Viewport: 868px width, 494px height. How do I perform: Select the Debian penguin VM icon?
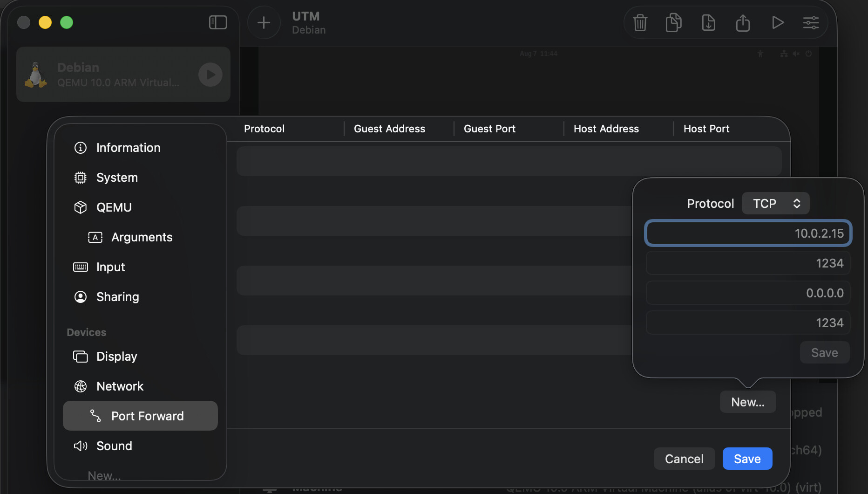36,75
